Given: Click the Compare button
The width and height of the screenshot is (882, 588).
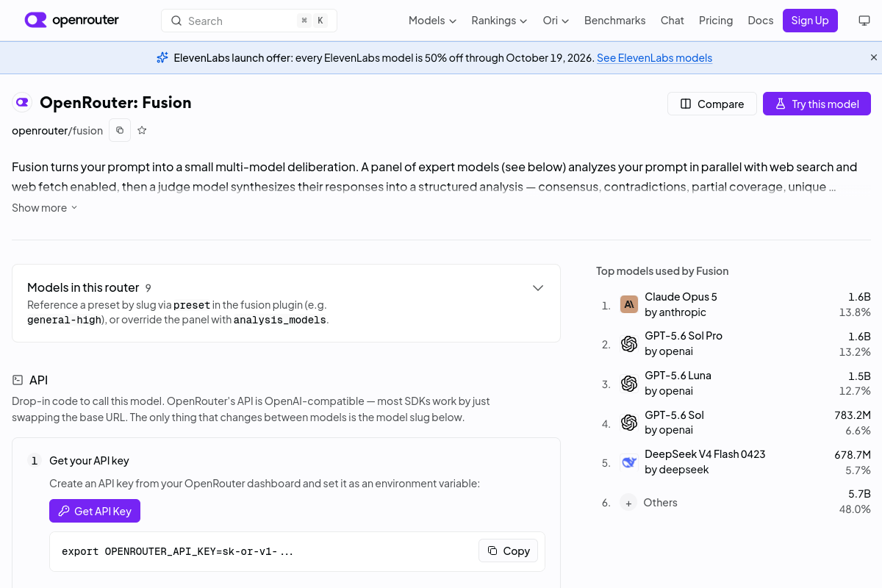Looking at the screenshot, I should coord(711,104).
